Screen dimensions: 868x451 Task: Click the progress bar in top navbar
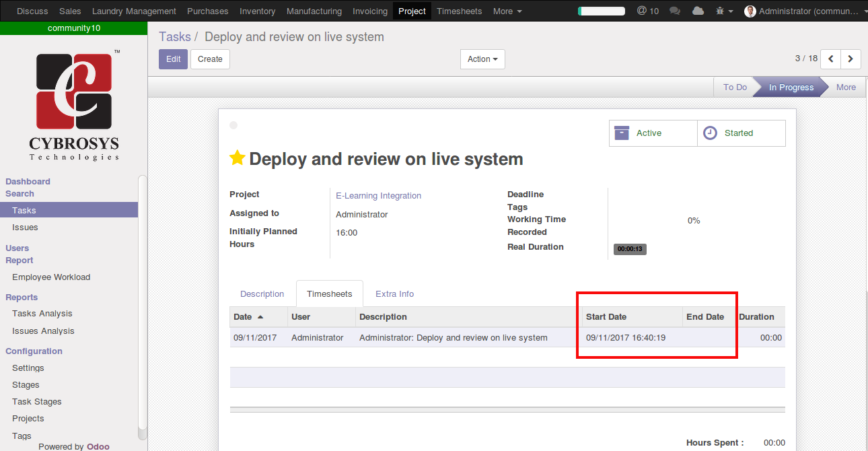(x=602, y=11)
